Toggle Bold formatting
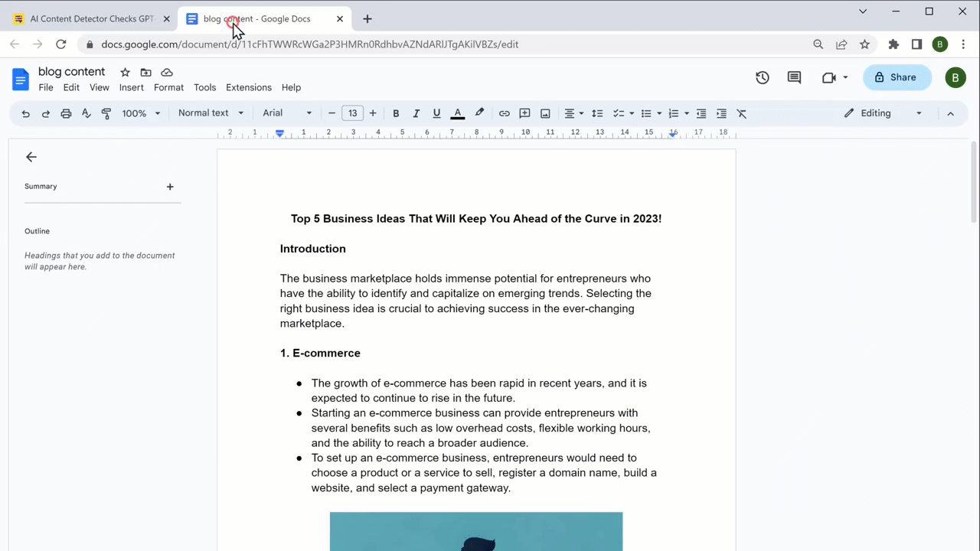The width and height of the screenshot is (980, 551). [396, 113]
